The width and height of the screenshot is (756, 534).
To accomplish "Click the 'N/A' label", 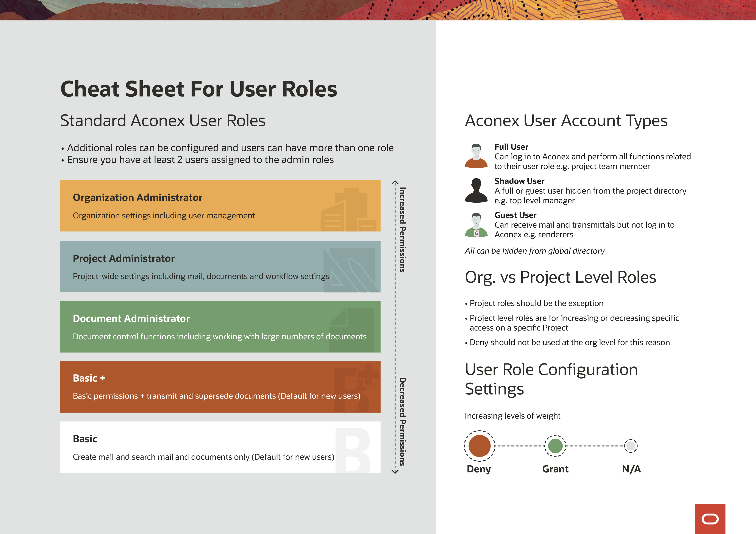I will tap(631, 469).
